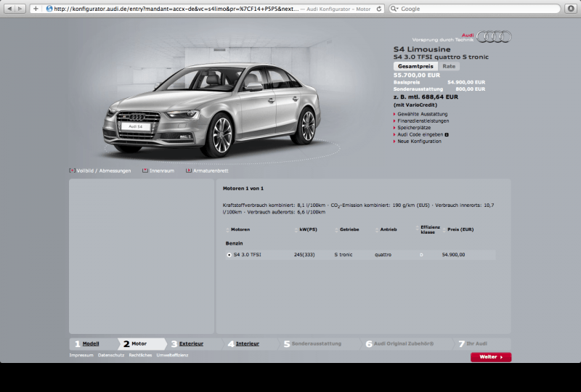Select the S4 3.0 TFSI radio button
The height and width of the screenshot is (392, 581).
pyautogui.click(x=229, y=255)
